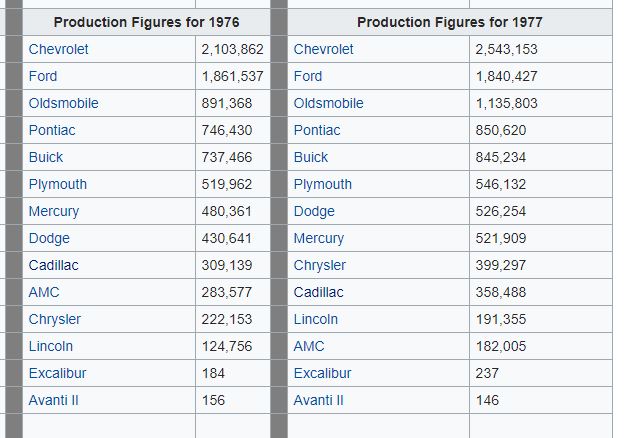Screen dimensions: 627x438
Task: Click the value 358,488
Action: click(x=501, y=292)
